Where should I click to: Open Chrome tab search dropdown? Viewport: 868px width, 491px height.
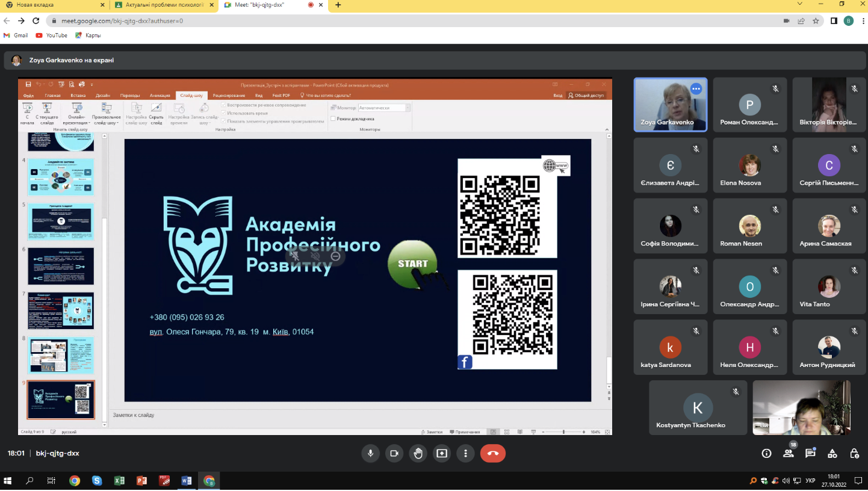point(800,4)
